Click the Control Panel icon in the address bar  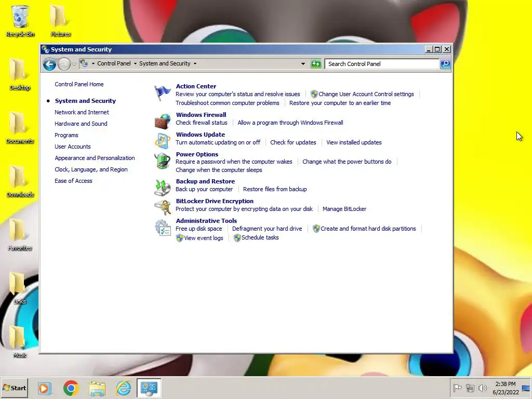84,63
